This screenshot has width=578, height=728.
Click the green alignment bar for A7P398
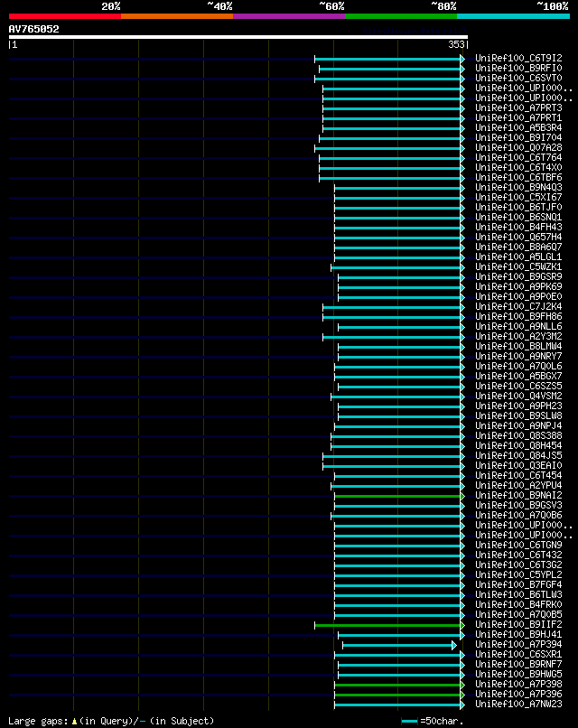click(x=399, y=685)
